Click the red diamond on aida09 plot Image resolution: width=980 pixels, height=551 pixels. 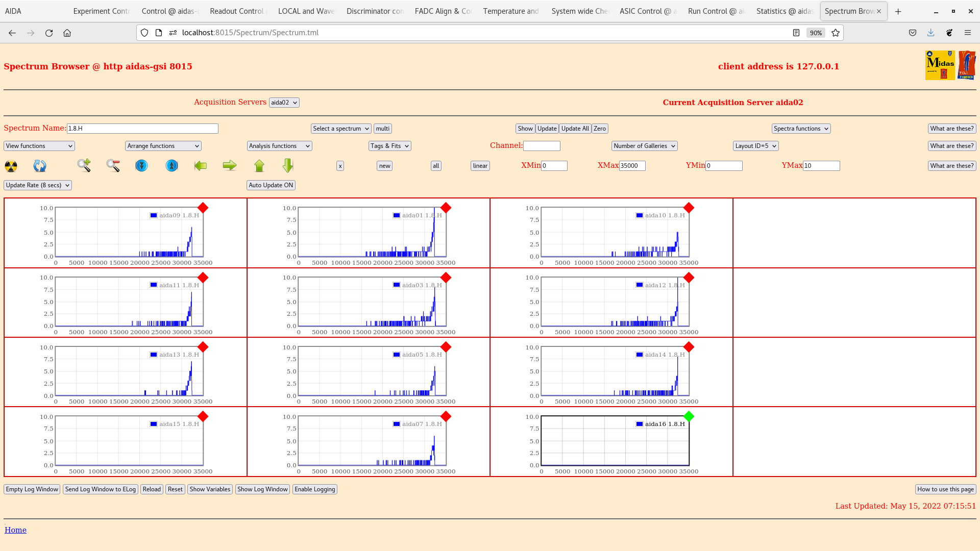pos(203,208)
